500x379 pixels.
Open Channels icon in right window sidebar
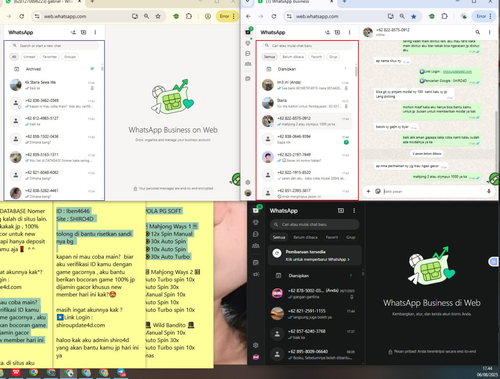tap(248, 53)
